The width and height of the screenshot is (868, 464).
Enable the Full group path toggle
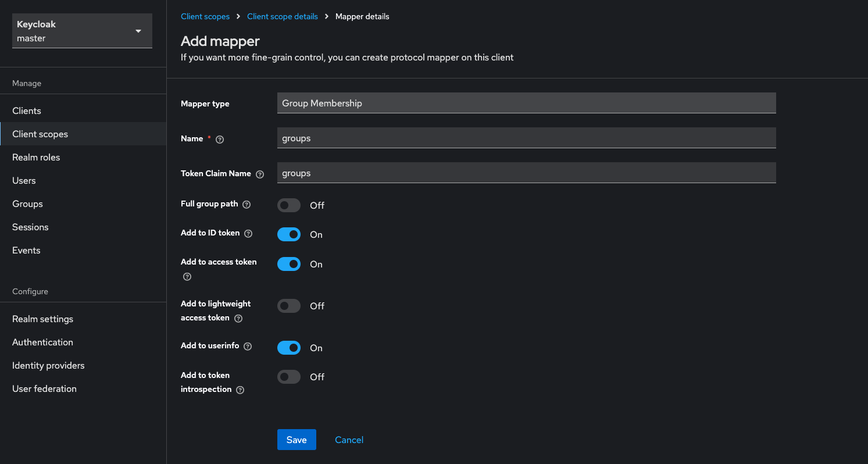(288, 205)
